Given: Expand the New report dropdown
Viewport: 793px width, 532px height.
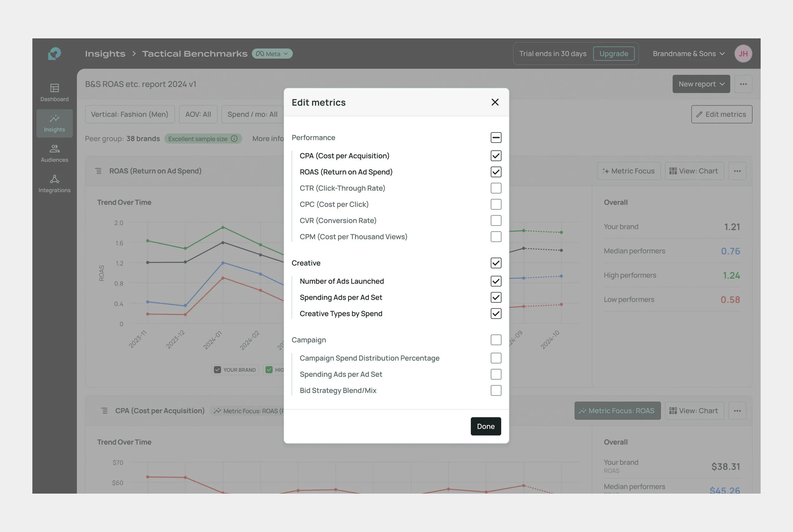Looking at the screenshot, I should pyautogui.click(x=701, y=84).
